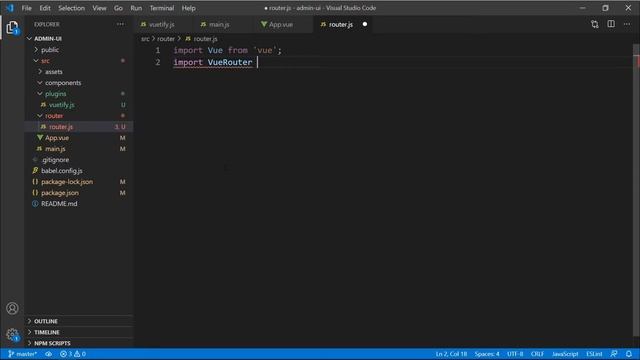Open the File menu
This screenshot has height=360, width=640.
27,8
